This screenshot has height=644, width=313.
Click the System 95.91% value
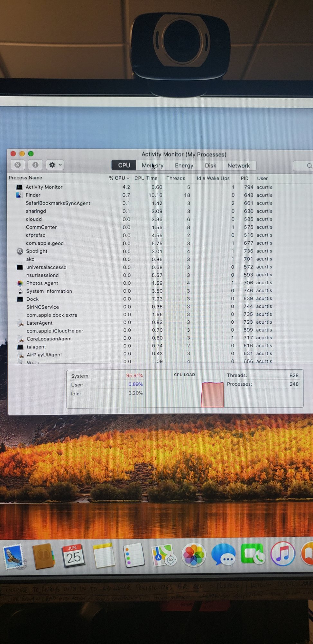(x=134, y=375)
